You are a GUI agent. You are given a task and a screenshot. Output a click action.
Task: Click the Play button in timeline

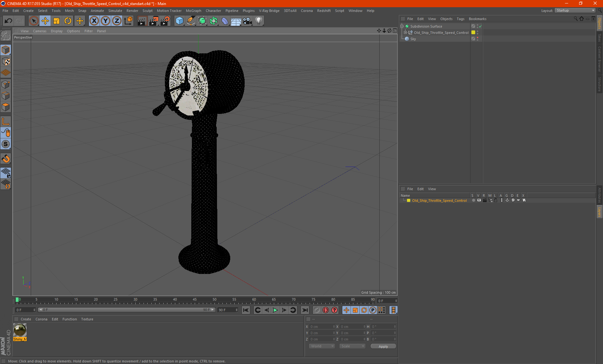click(x=275, y=310)
